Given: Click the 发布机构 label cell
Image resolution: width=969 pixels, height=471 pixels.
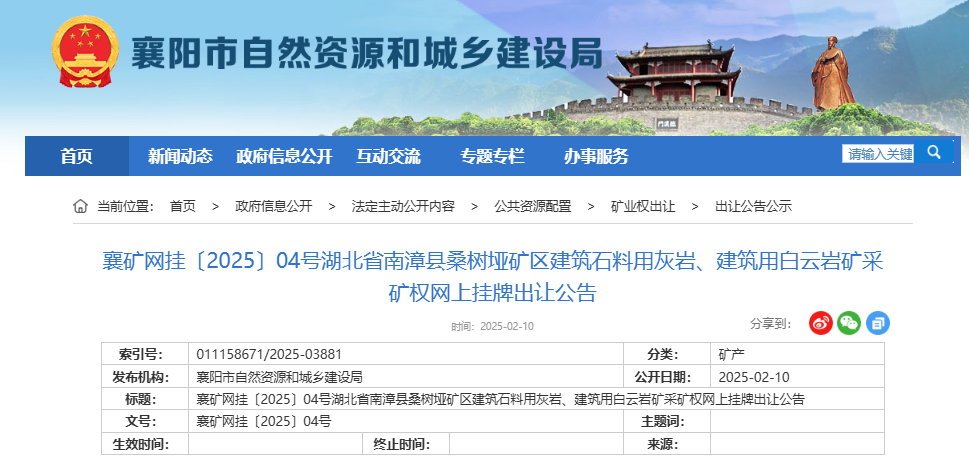Looking at the screenshot, I should (x=145, y=377).
